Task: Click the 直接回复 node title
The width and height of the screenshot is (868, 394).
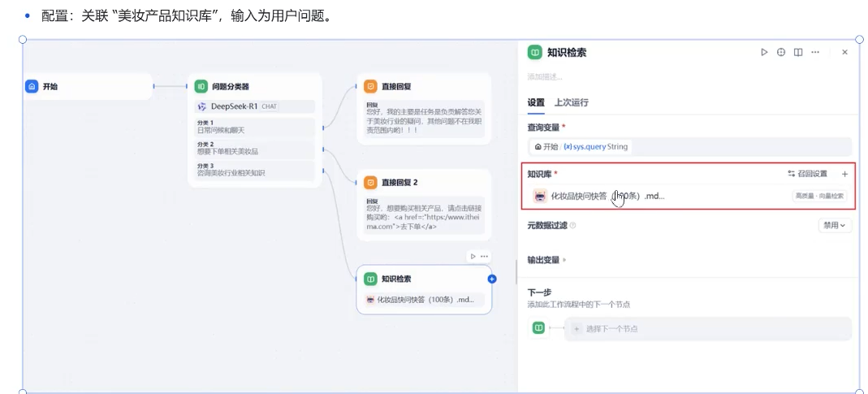Action: point(396,86)
